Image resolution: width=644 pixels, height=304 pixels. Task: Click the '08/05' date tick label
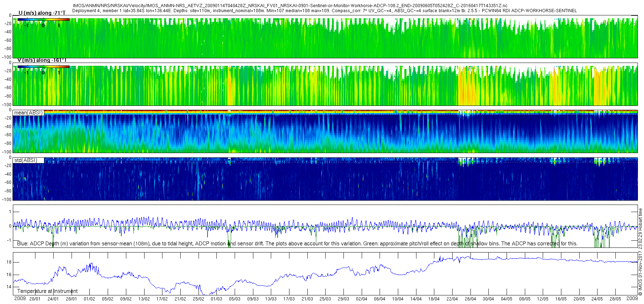(x=525, y=299)
